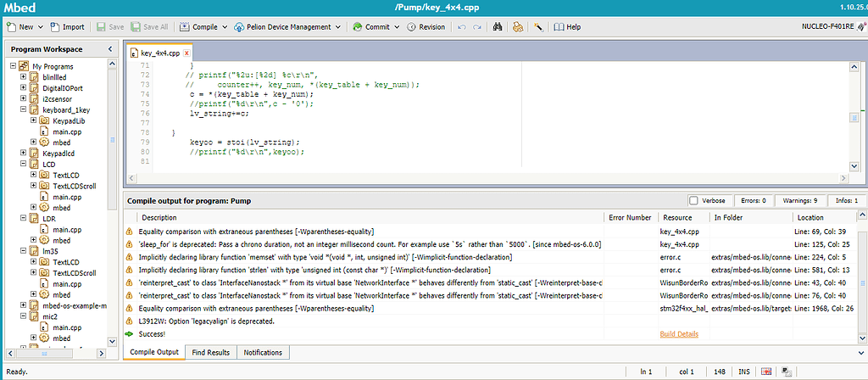Expand the blinllled program tree node
Image resolution: width=868 pixels, height=380 pixels.
point(23,76)
